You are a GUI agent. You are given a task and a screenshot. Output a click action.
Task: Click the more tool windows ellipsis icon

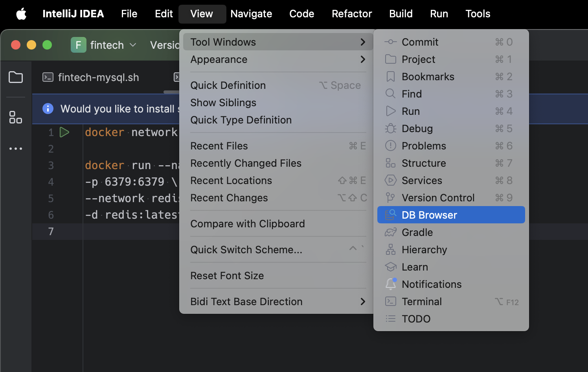point(16,149)
